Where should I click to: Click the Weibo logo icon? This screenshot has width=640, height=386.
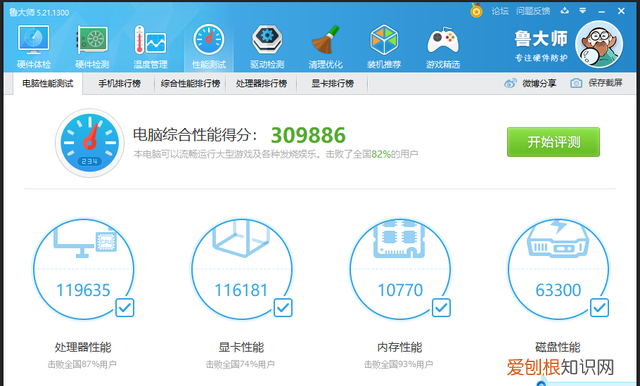tap(510, 83)
